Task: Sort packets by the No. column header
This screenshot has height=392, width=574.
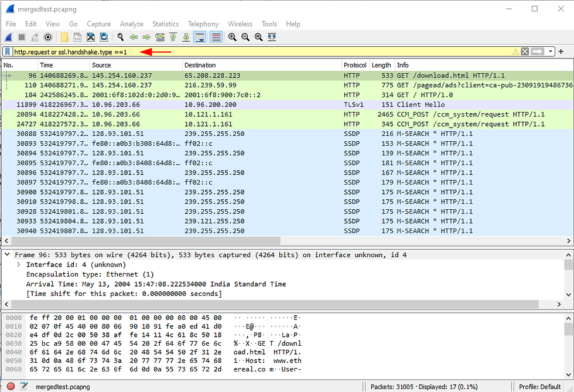Action: [x=20, y=65]
